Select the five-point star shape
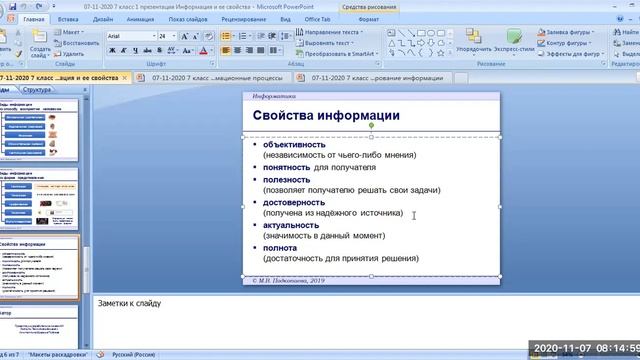The image size is (640, 360). (441, 53)
